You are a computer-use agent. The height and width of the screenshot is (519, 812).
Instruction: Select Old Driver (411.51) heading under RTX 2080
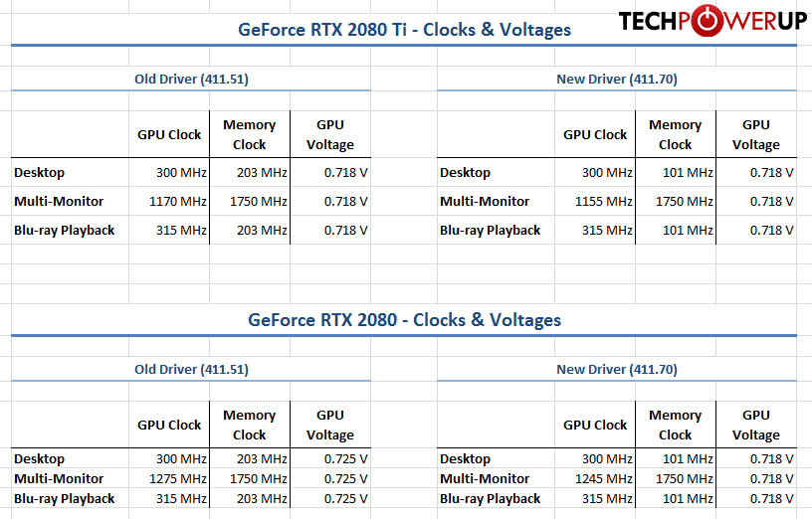[192, 370]
